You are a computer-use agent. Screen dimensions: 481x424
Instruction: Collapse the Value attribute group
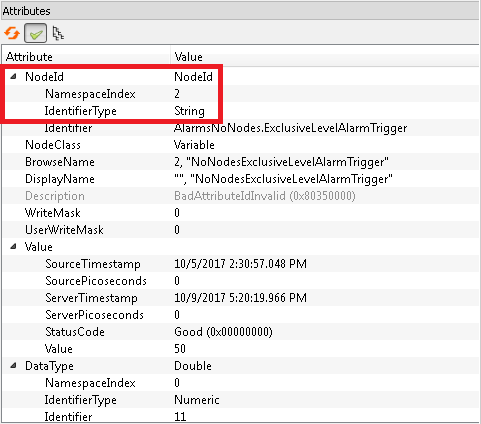(13, 247)
